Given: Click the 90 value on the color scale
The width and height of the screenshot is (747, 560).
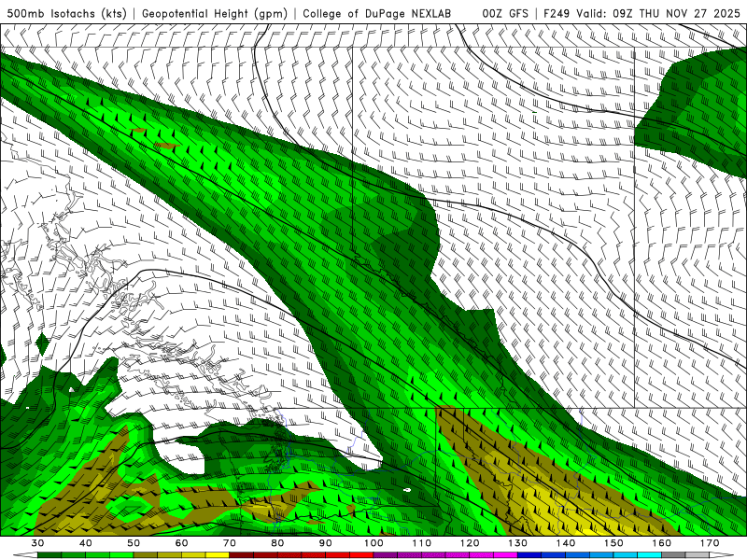Looking at the screenshot, I should [x=325, y=543].
